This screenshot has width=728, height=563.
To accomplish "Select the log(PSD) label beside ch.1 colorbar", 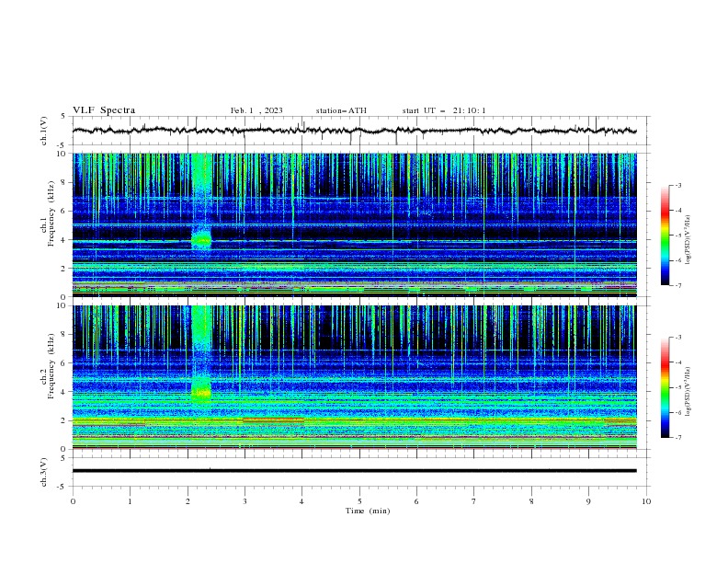I will click(688, 240).
